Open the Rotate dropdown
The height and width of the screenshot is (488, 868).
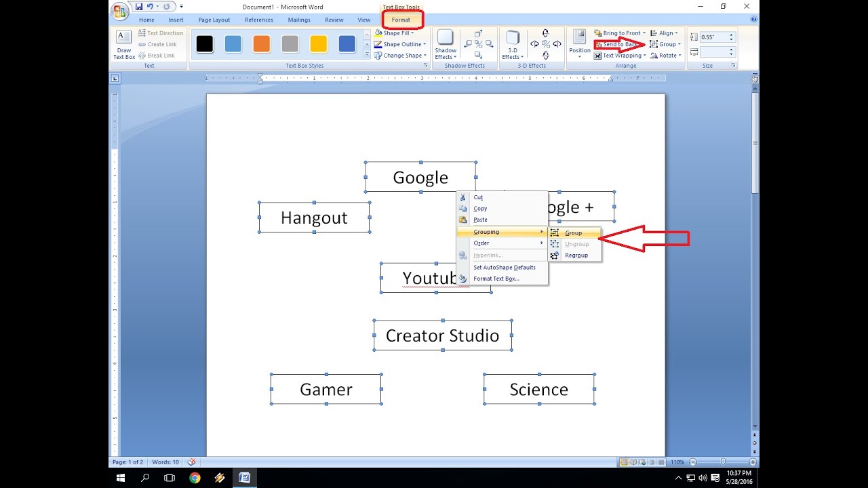point(666,56)
